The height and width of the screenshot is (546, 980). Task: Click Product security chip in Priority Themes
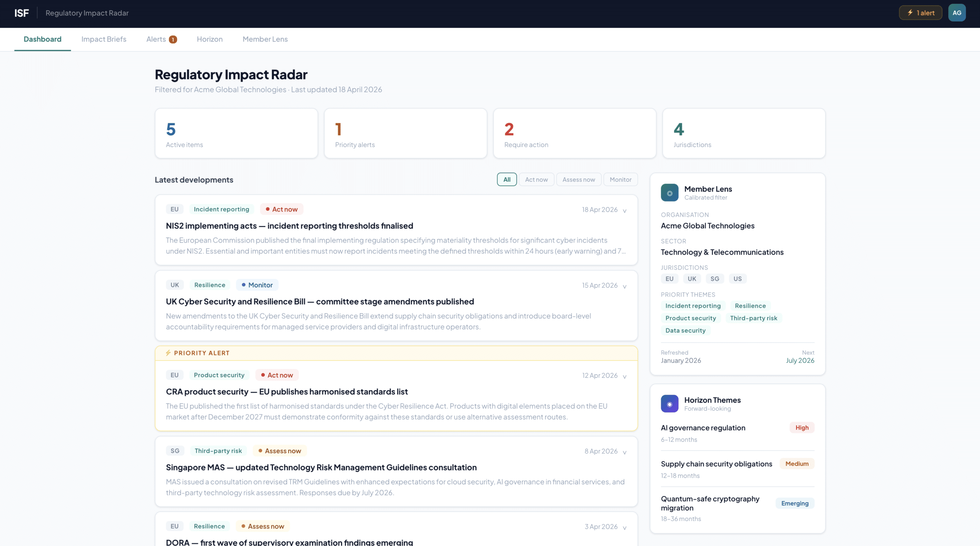pos(691,318)
